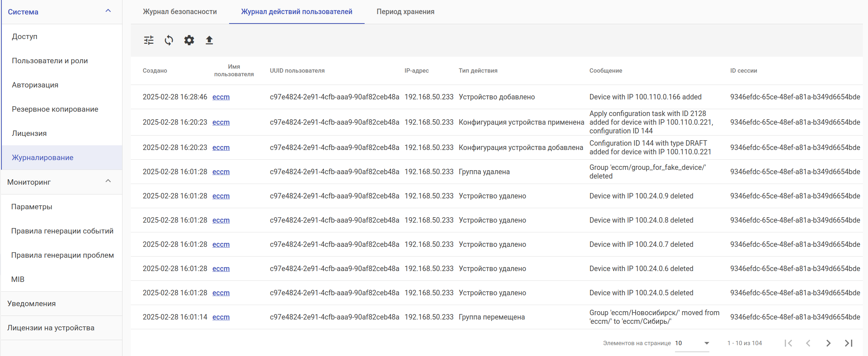Viewport: 868px width, 356px height.
Task: Select the Правила генерации событий item
Action: click(x=62, y=231)
